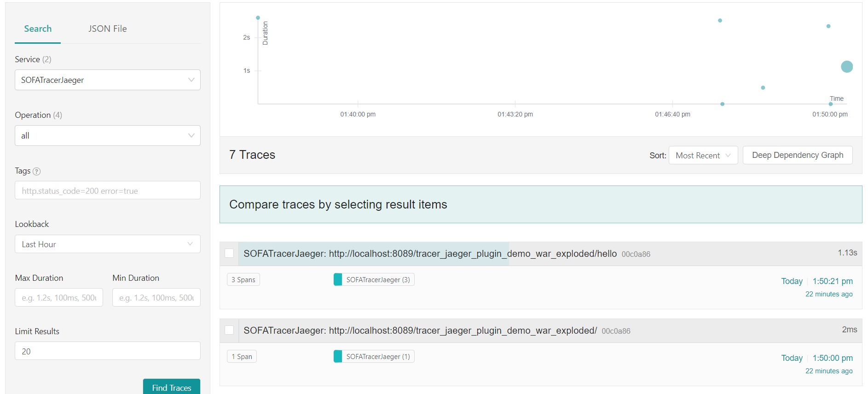Expand the Operation dropdown set to all

pos(108,136)
